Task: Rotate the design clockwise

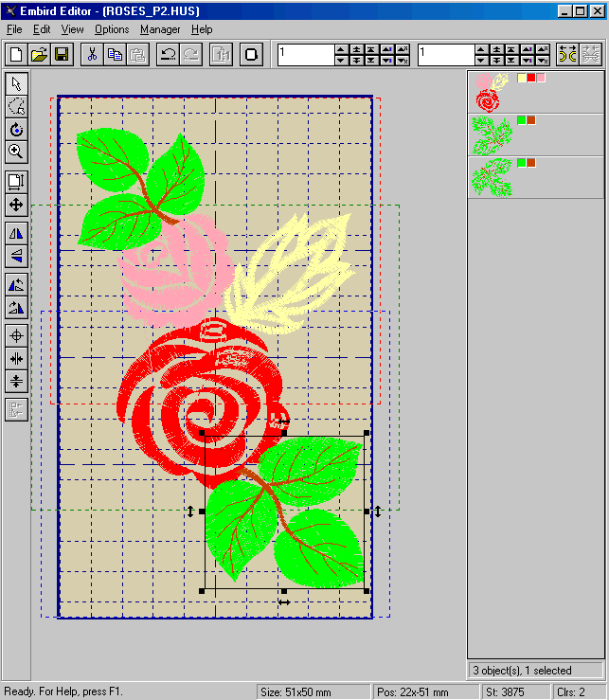Action: 16,307
